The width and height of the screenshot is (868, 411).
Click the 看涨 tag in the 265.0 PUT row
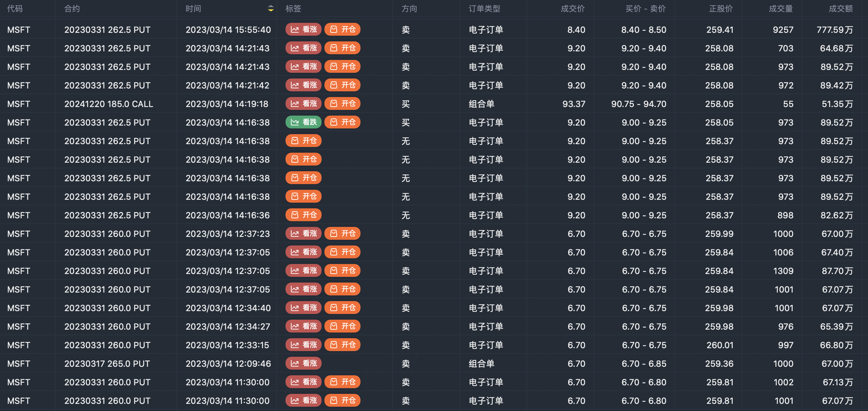pyautogui.click(x=303, y=363)
